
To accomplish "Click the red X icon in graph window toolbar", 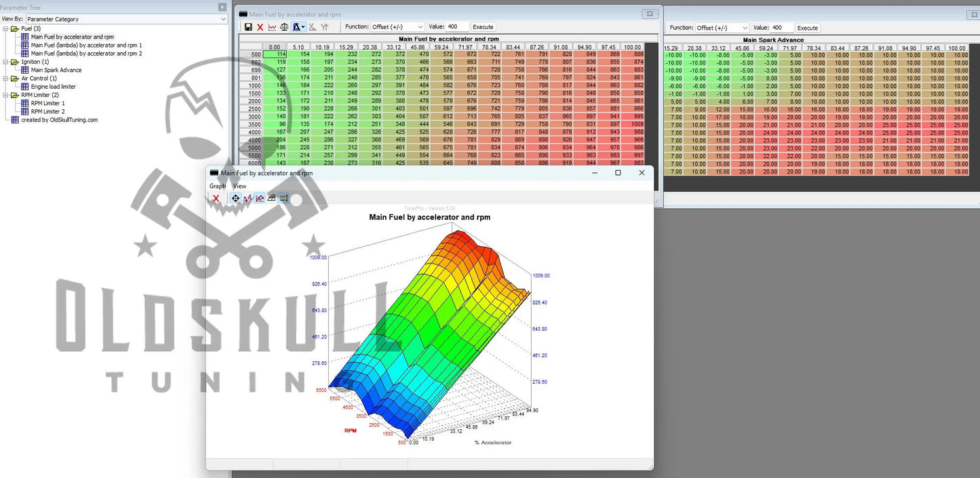I will pyautogui.click(x=216, y=198).
